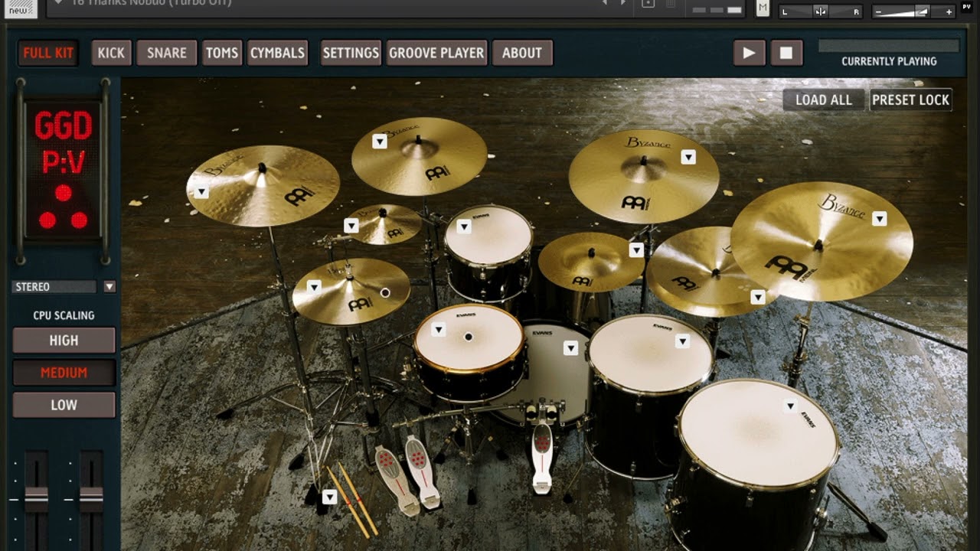Image resolution: width=980 pixels, height=551 pixels.
Task: Click the CURRENTLY PLAYING display field
Action: tap(889, 46)
